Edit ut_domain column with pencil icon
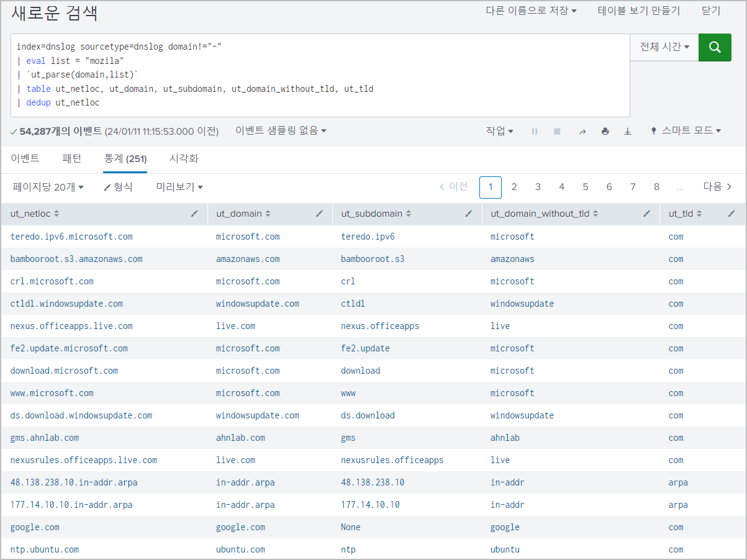The height and width of the screenshot is (560, 747). pyautogui.click(x=319, y=214)
